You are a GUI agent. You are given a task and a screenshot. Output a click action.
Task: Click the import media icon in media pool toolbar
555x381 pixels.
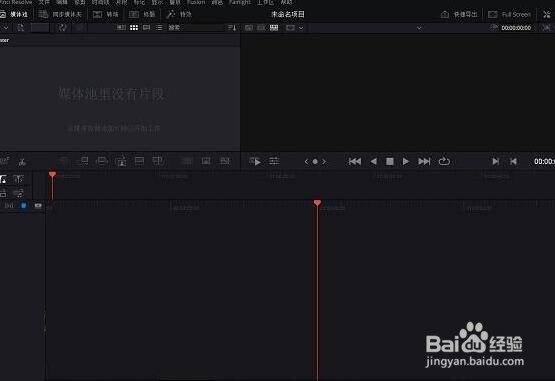click(21, 28)
